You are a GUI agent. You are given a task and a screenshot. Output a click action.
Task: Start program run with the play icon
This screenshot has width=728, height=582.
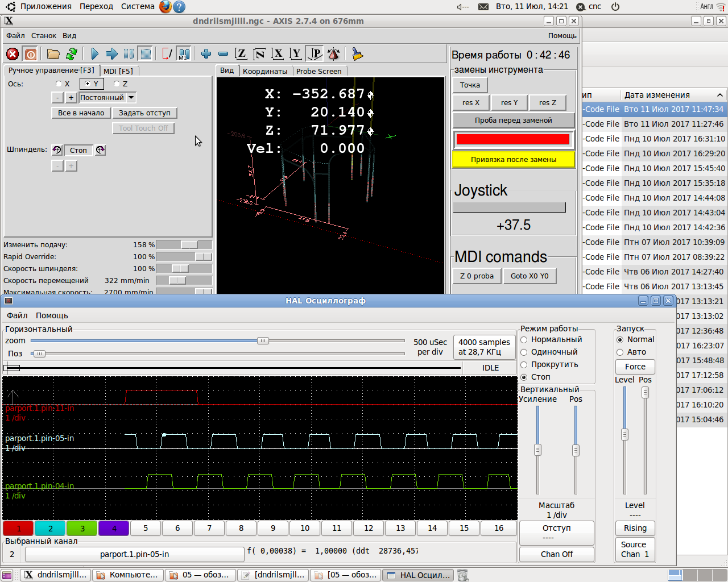pos(94,54)
